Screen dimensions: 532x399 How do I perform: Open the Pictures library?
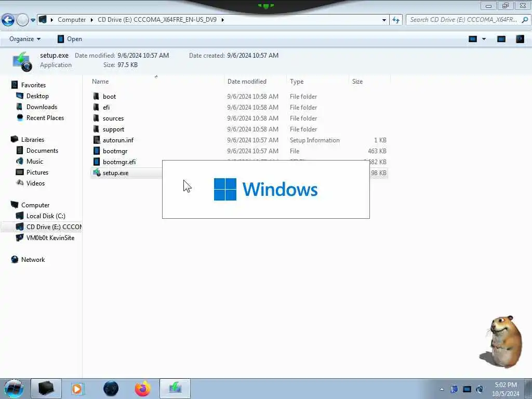tap(37, 172)
